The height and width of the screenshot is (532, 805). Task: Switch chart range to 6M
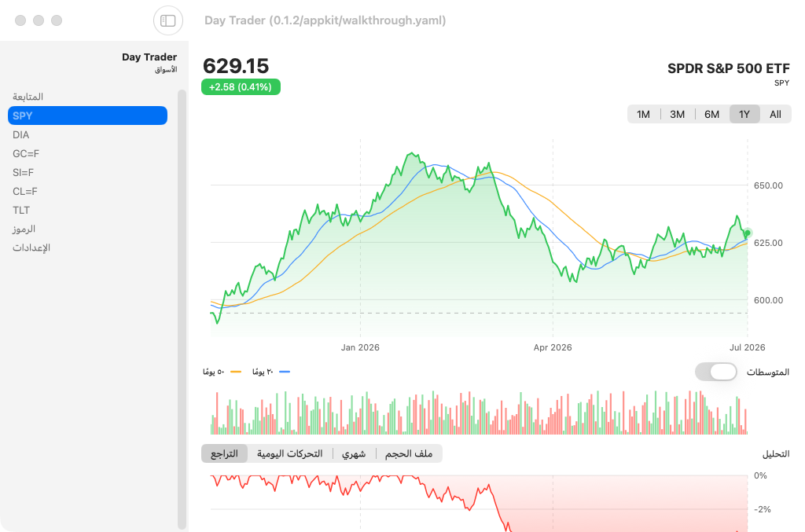[x=711, y=114]
